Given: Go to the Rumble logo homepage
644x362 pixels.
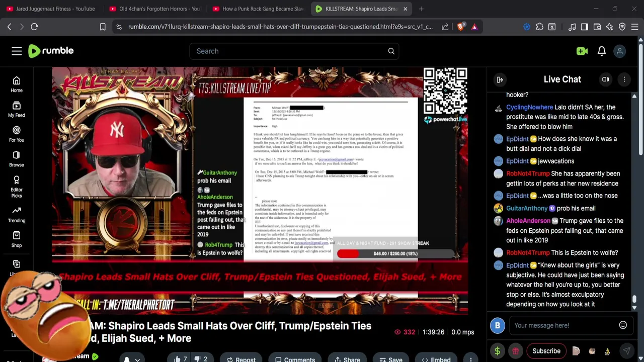Looking at the screenshot, I should (x=51, y=51).
